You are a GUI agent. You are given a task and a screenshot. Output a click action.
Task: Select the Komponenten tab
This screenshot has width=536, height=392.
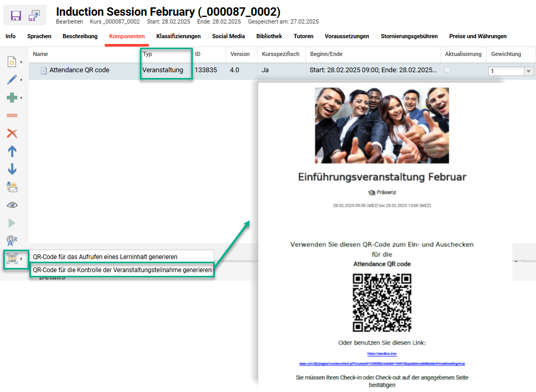(x=127, y=36)
